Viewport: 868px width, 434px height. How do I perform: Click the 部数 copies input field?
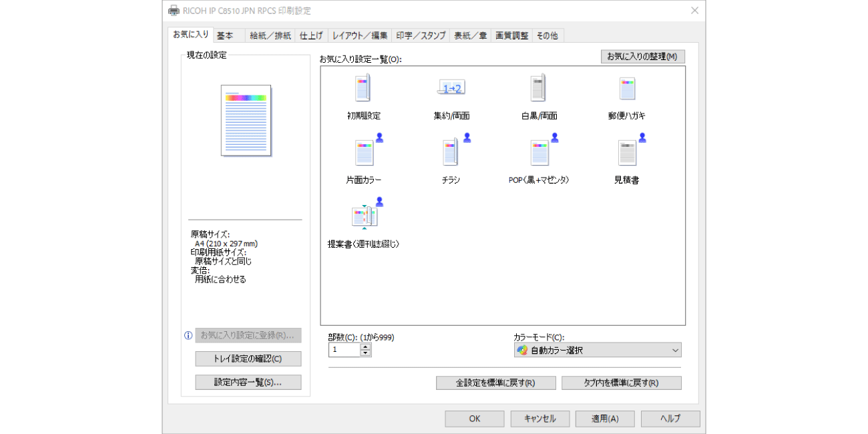[x=344, y=351]
